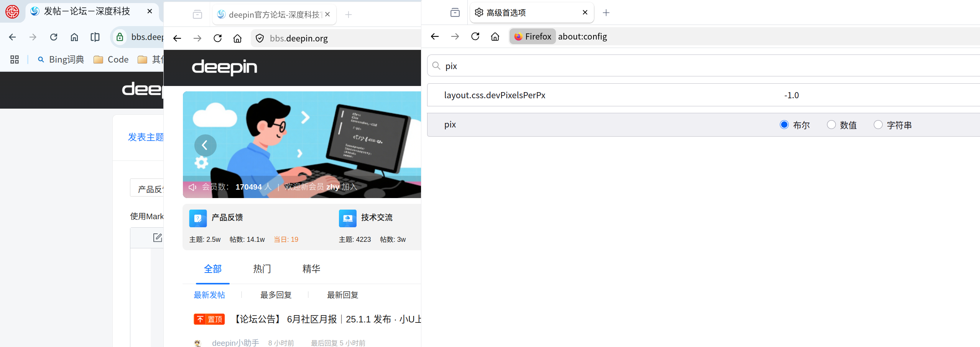
Task: Sort posts by 最多回复
Action: 276,295
